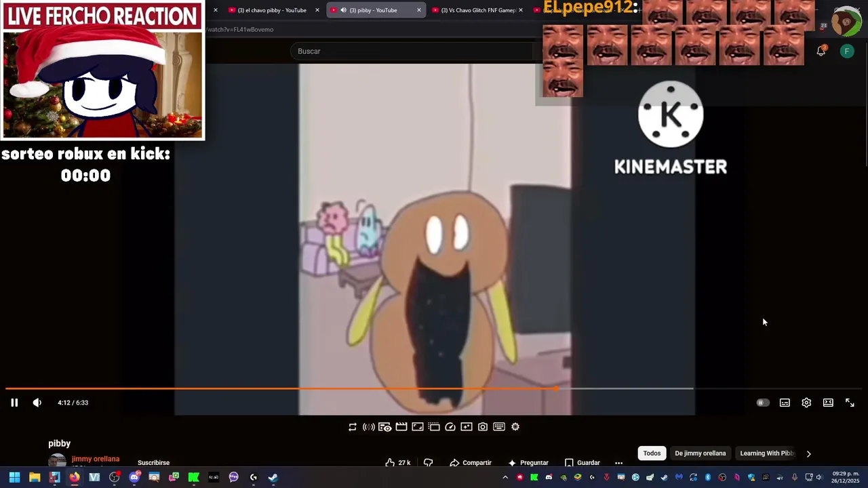Open Discord from the taskbar
Screen dimensions: 868x488
134,477
